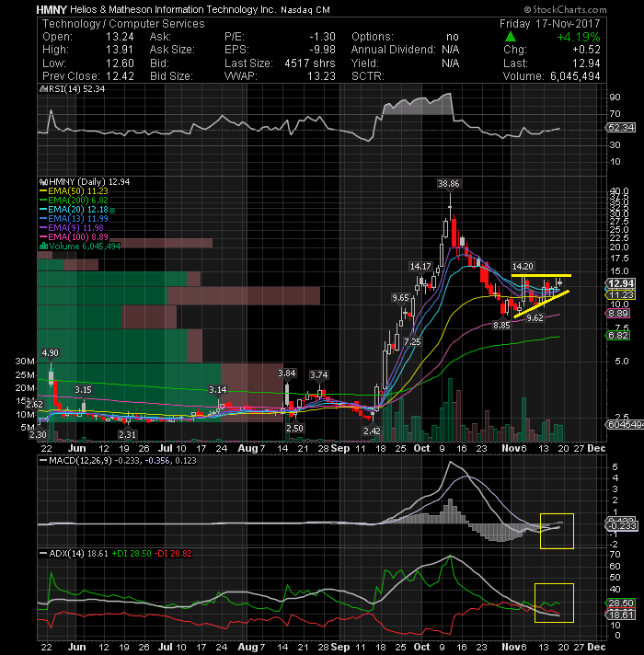Click the +DI 28.50 legend value
Screen dimensions: 644x655
132,554
